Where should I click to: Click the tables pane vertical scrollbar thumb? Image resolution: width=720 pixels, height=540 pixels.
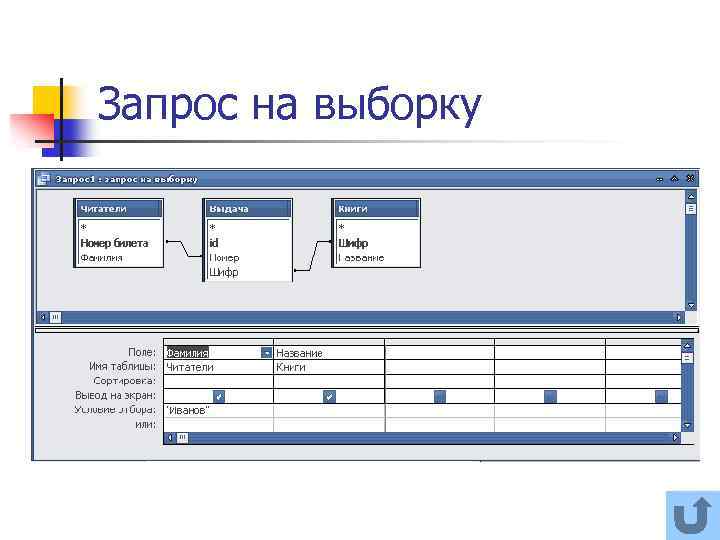coord(691,209)
